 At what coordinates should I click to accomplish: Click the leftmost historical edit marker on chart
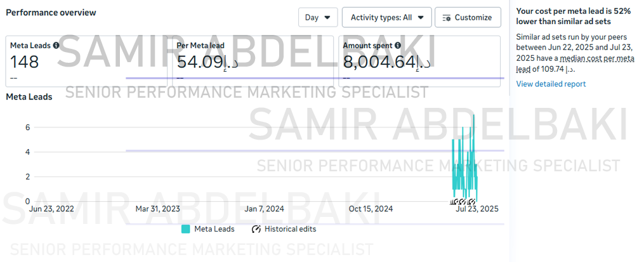[452, 202]
